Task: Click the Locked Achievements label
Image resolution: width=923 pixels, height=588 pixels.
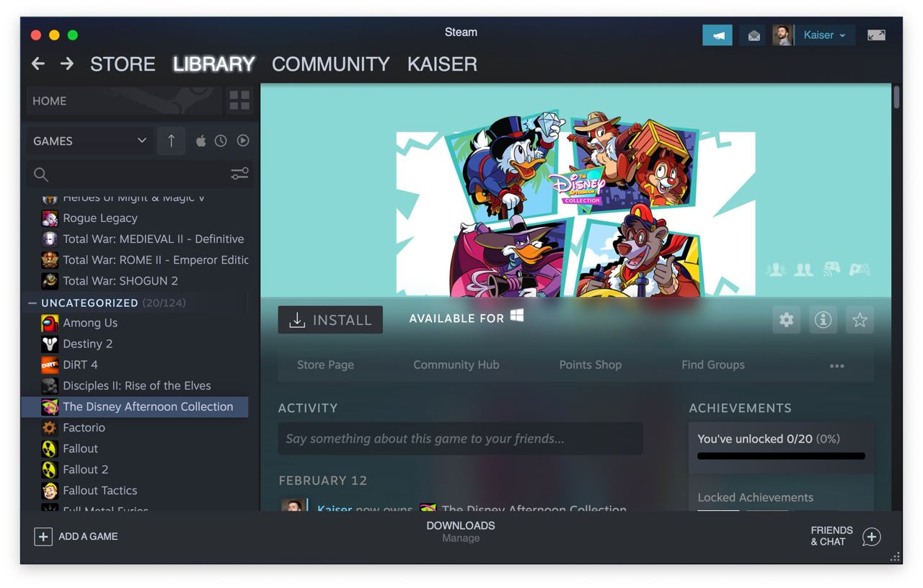Action: [x=755, y=497]
